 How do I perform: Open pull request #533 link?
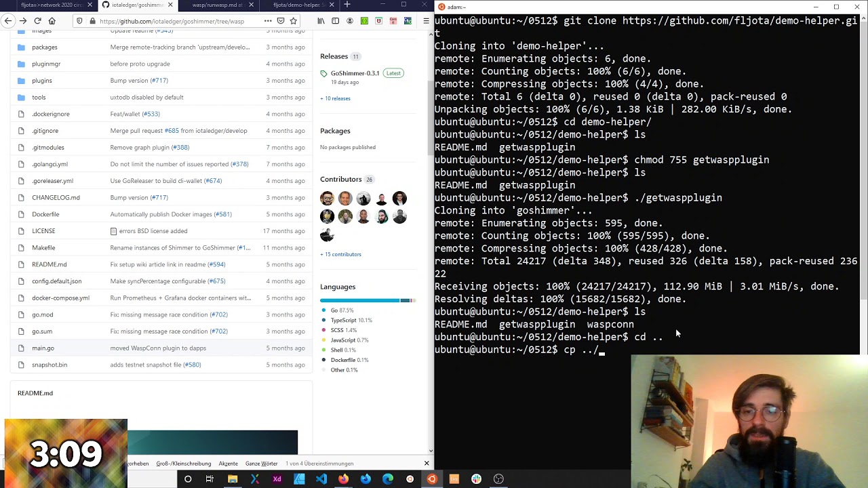click(x=151, y=114)
